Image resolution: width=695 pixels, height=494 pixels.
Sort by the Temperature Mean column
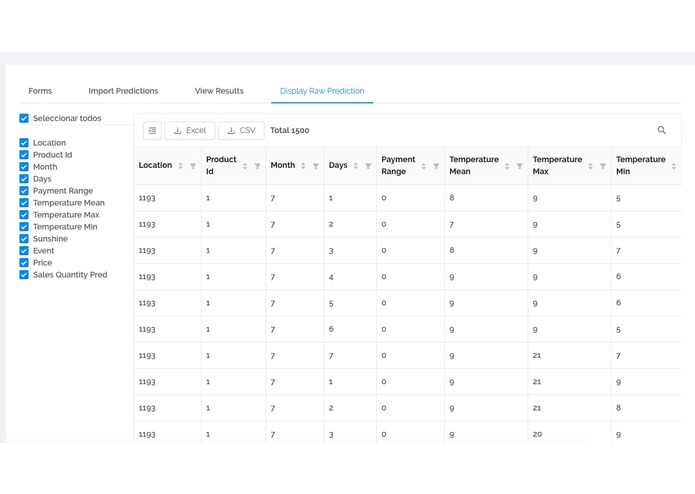pyautogui.click(x=507, y=166)
